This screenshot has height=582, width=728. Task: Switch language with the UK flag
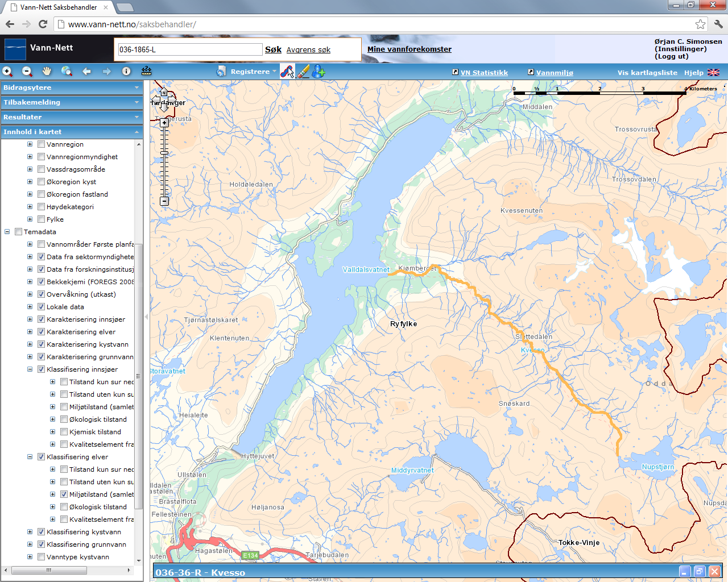click(x=713, y=73)
